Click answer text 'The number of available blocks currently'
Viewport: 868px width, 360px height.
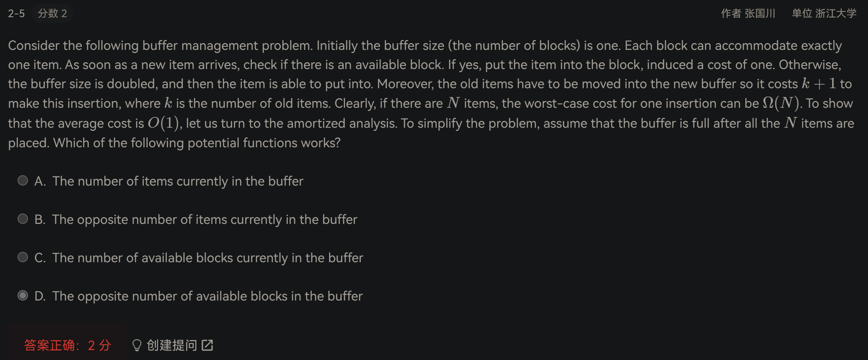[x=170, y=258]
